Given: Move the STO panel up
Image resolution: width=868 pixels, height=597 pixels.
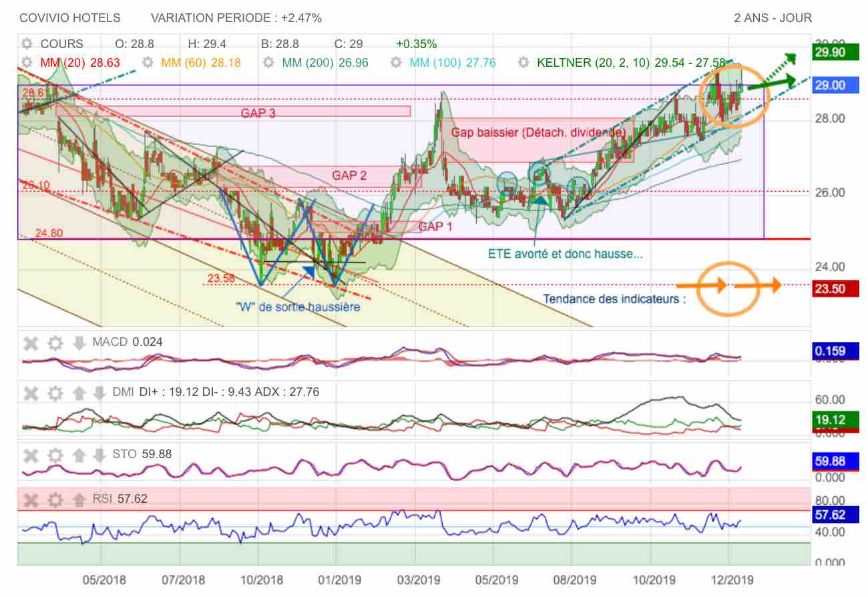Looking at the screenshot, I should (x=79, y=455).
